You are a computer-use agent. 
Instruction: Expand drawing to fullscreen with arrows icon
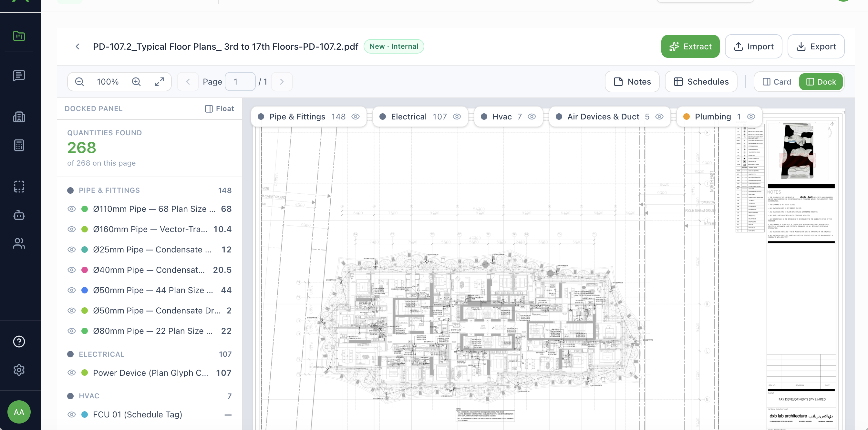coord(160,81)
